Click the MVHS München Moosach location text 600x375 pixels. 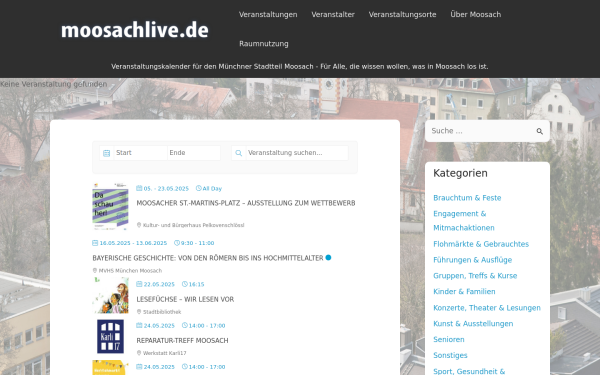point(130,271)
